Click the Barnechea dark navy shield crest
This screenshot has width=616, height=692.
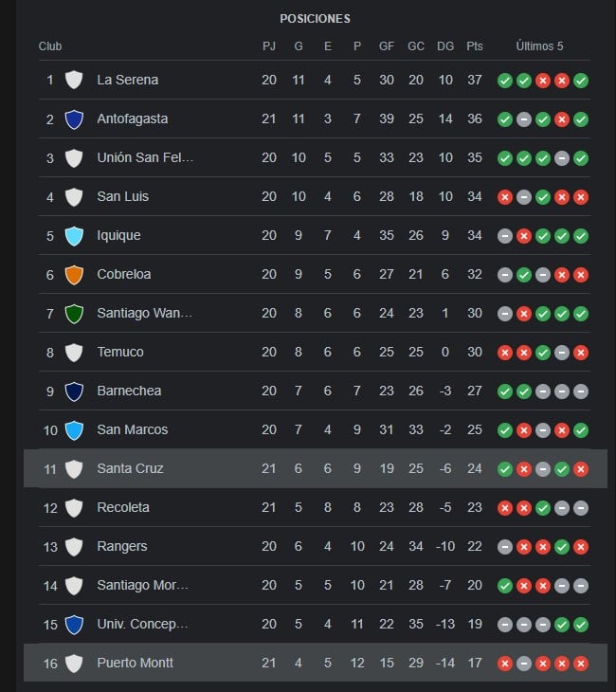click(x=74, y=391)
